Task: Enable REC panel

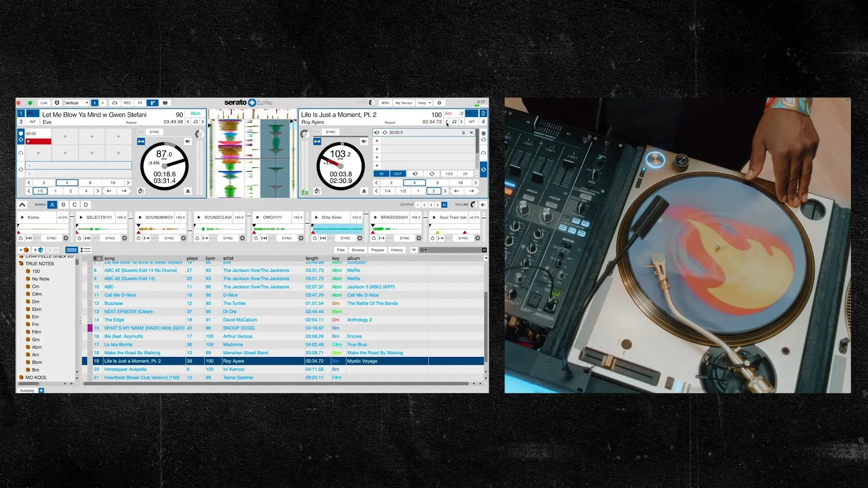Action: (127, 103)
